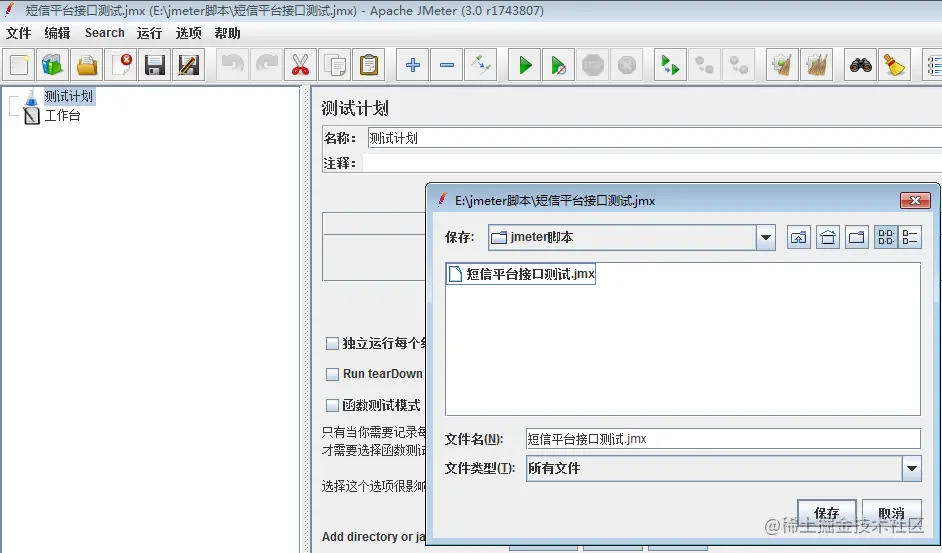942x553 pixels.
Task: Click the Remote shutdown all icon
Action: [738, 64]
